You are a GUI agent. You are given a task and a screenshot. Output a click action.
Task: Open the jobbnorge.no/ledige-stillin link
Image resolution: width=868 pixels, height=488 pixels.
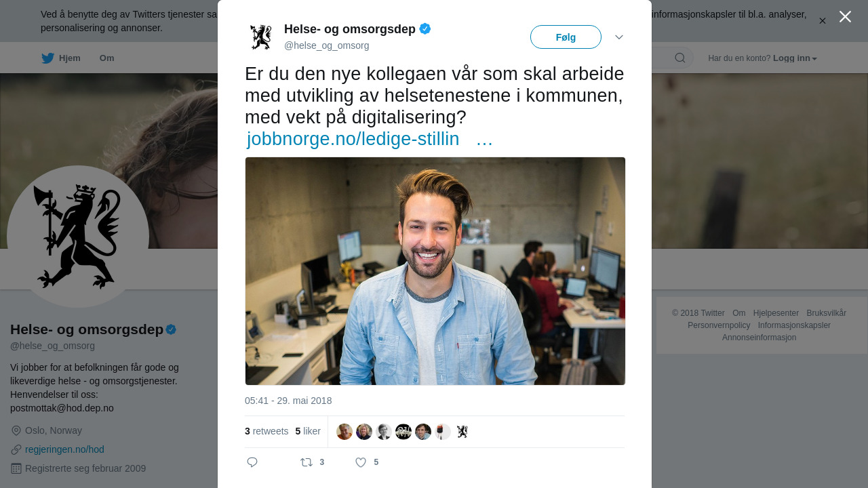pos(353,139)
